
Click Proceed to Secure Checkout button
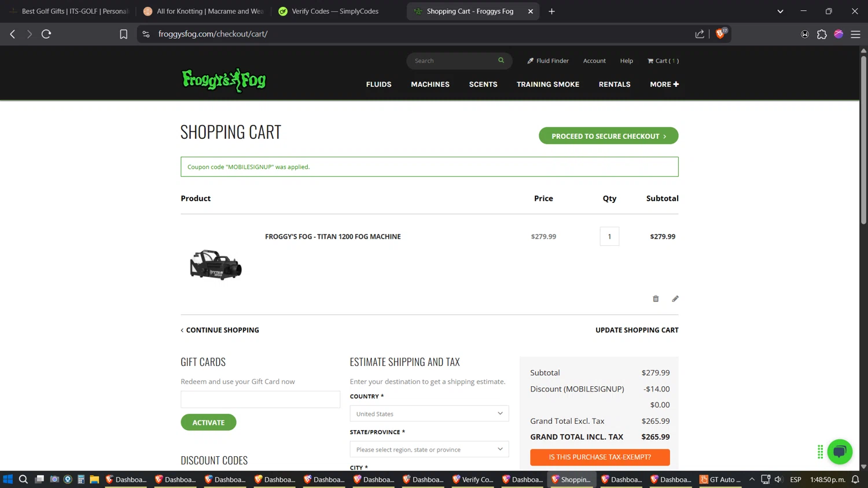[608, 136]
